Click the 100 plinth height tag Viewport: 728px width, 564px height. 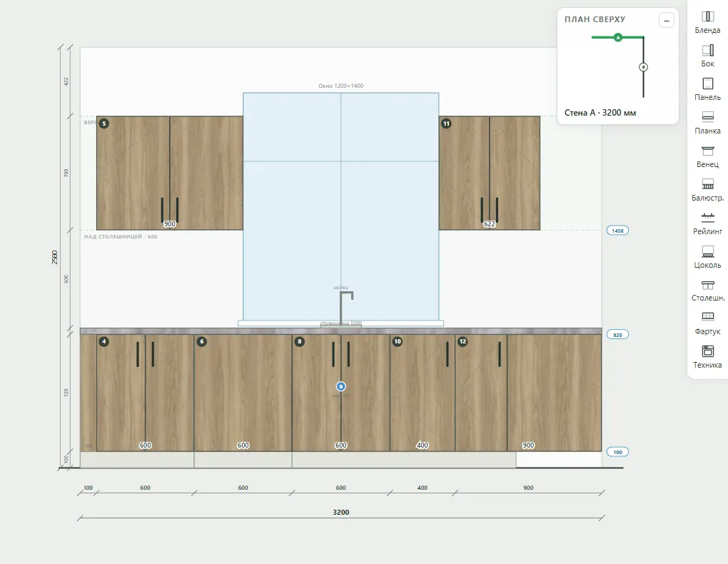[x=617, y=452]
